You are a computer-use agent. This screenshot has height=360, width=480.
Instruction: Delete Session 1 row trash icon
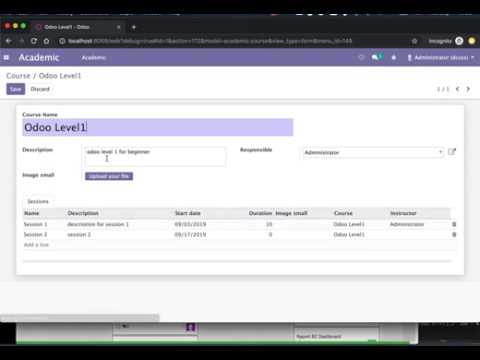(454, 224)
